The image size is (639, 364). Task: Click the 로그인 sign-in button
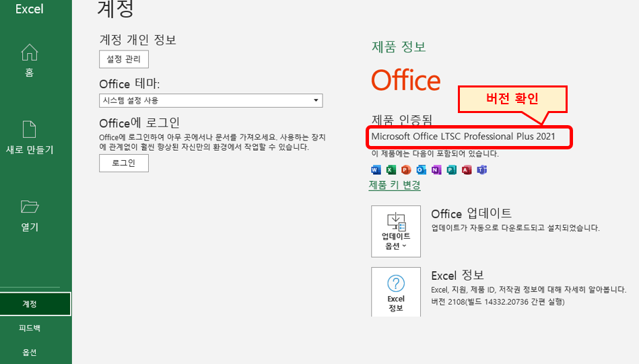click(x=124, y=163)
